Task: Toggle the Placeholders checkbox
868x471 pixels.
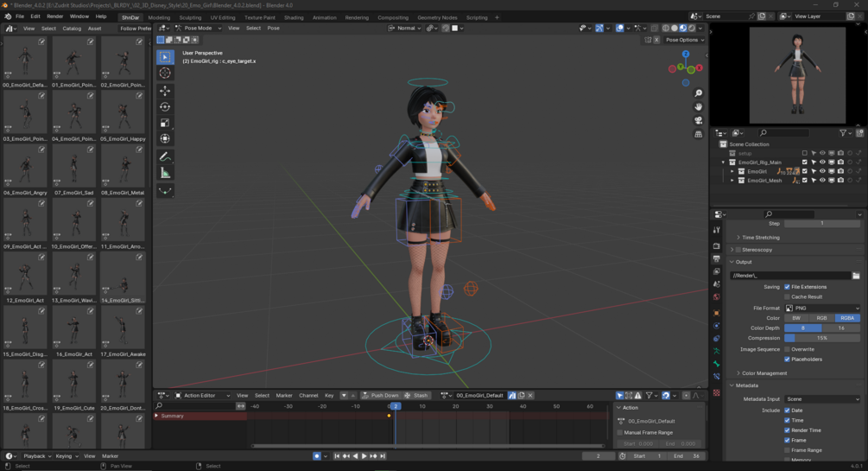Action: (x=787, y=360)
